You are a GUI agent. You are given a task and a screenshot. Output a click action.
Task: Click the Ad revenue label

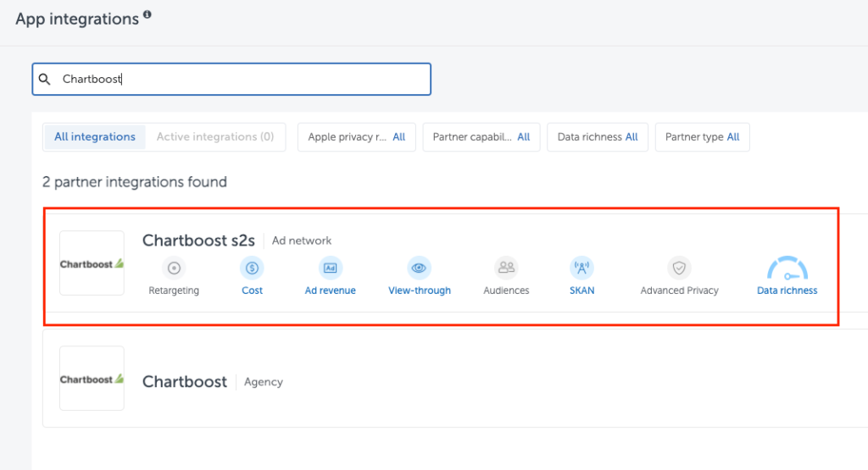pyautogui.click(x=330, y=290)
